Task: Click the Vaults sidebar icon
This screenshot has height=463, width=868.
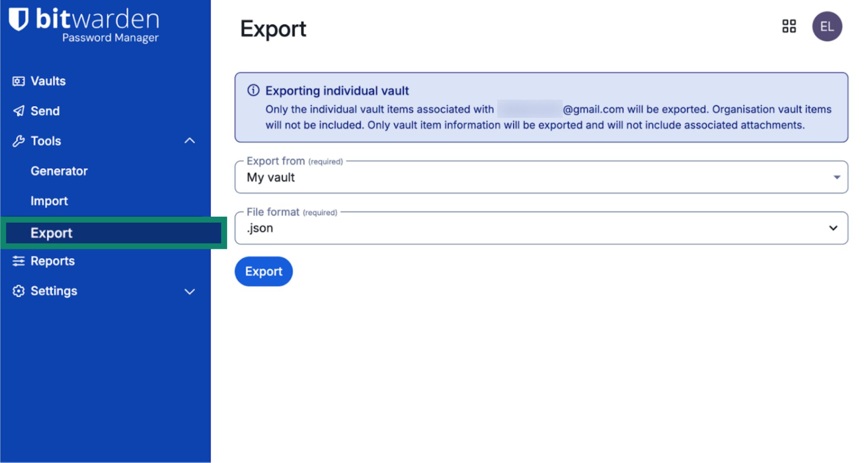Action: pyautogui.click(x=18, y=81)
